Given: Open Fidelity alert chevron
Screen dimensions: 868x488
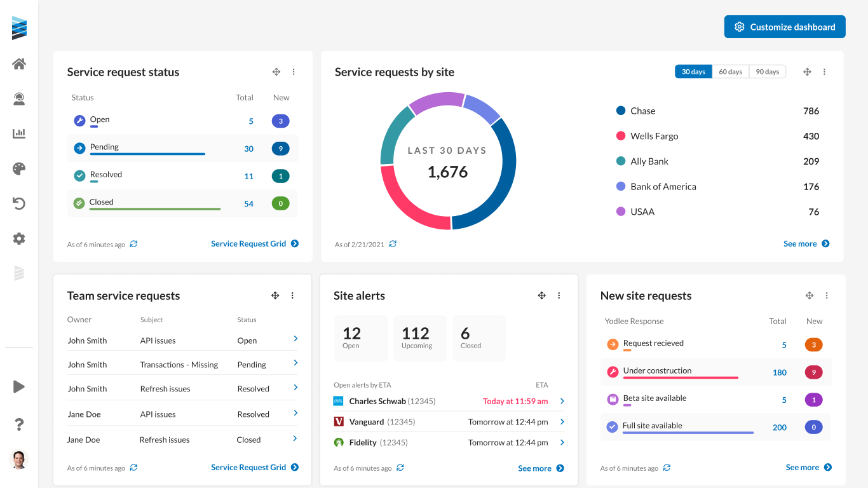Looking at the screenshot, I should click(562, 442).
